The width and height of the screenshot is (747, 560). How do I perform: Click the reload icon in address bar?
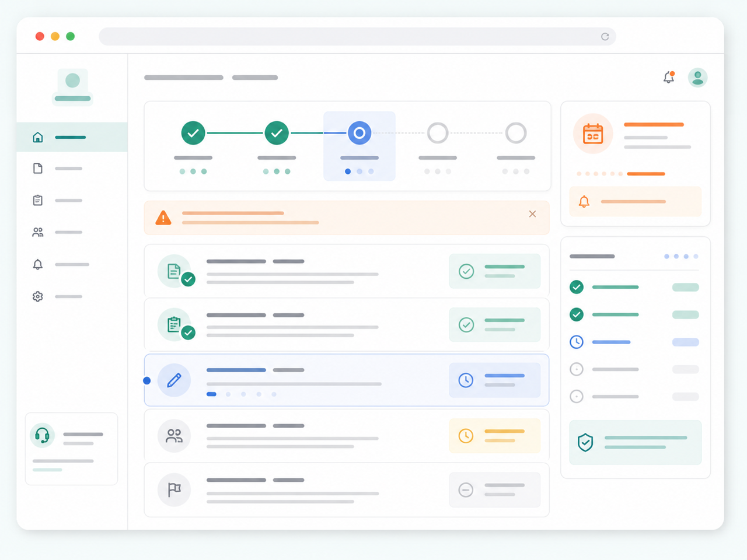coord(605,37)
